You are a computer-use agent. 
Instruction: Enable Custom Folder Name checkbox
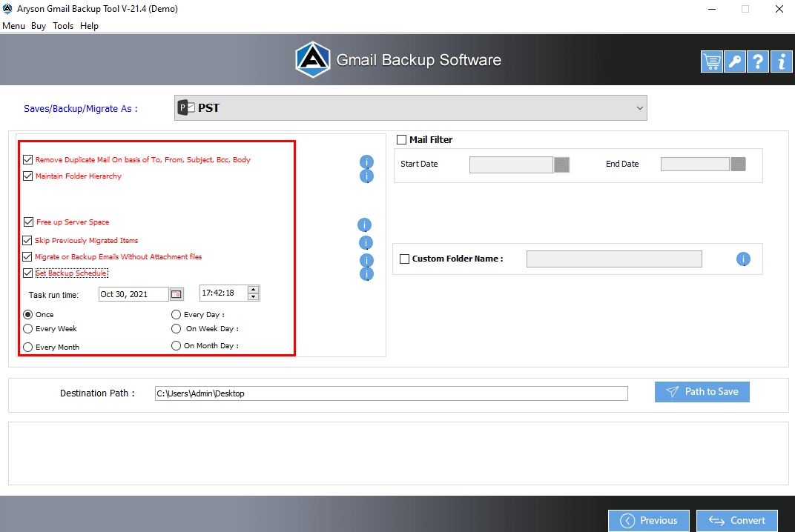tap(405, 259)
